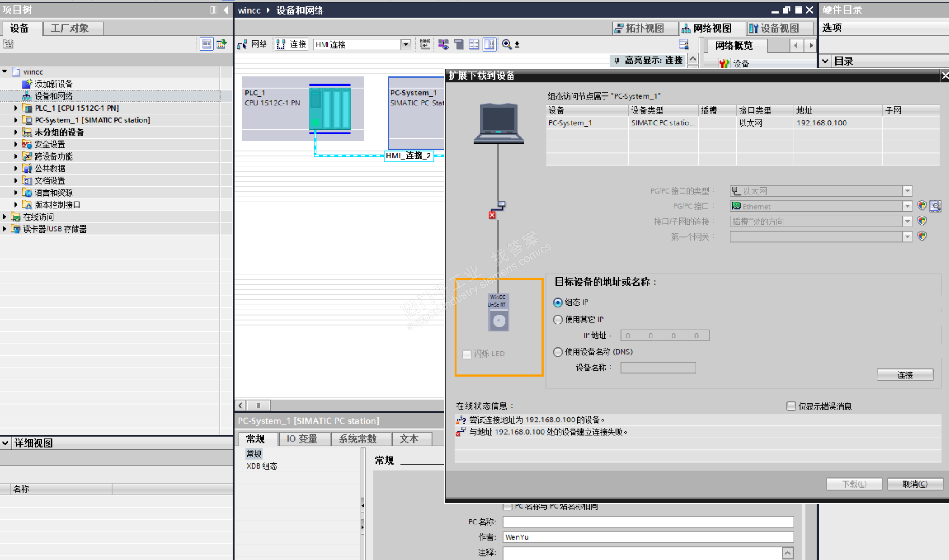This screenshot has width=949, height=560.
Task: Open the HMI 连接 connection type dropdown
Action: point(405,44)
